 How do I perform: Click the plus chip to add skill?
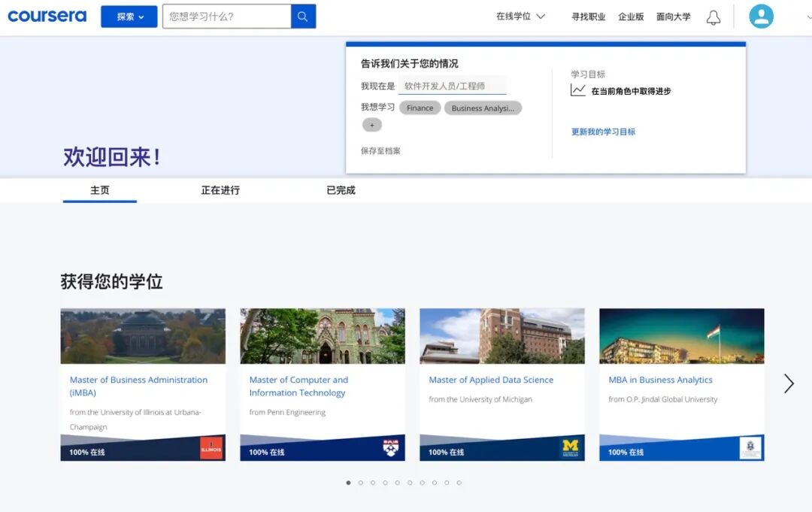[x=371, y=125]
